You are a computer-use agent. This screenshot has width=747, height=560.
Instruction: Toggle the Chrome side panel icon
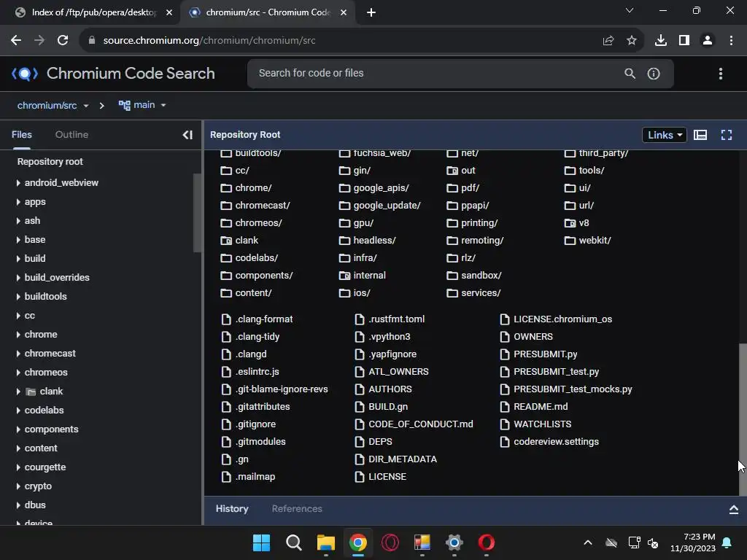click(x=684, y=41)
